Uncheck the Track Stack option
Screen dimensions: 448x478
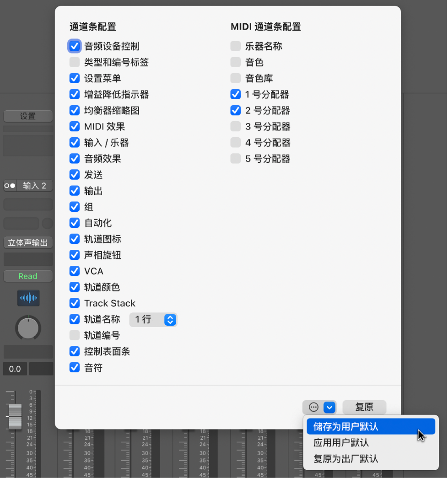click(x=74, y=303)
